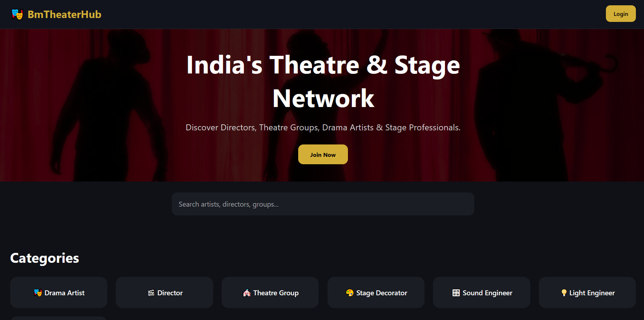Click the India's Theatre & Stage Network headline

coord(323,82)
